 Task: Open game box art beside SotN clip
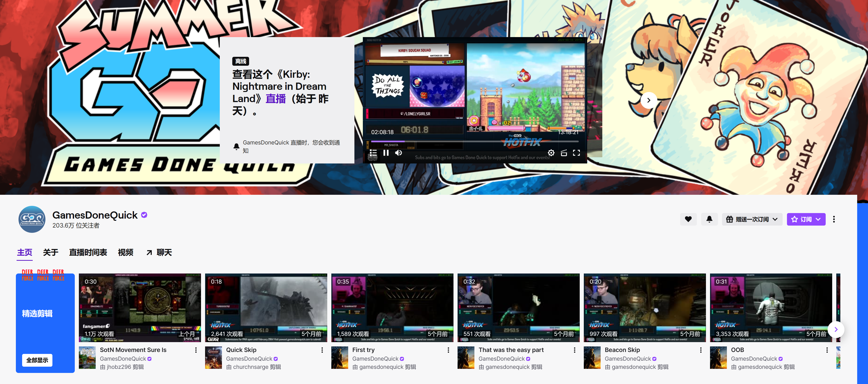[x=87, y=358]
